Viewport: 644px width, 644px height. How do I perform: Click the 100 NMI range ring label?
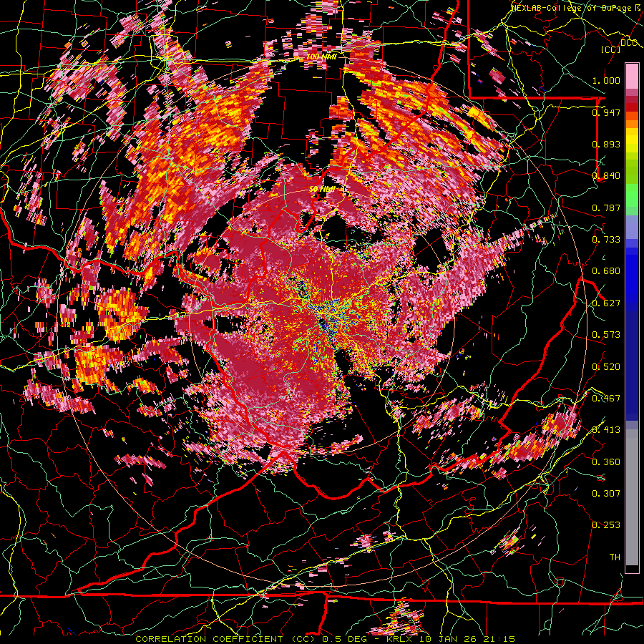point(321,57)
